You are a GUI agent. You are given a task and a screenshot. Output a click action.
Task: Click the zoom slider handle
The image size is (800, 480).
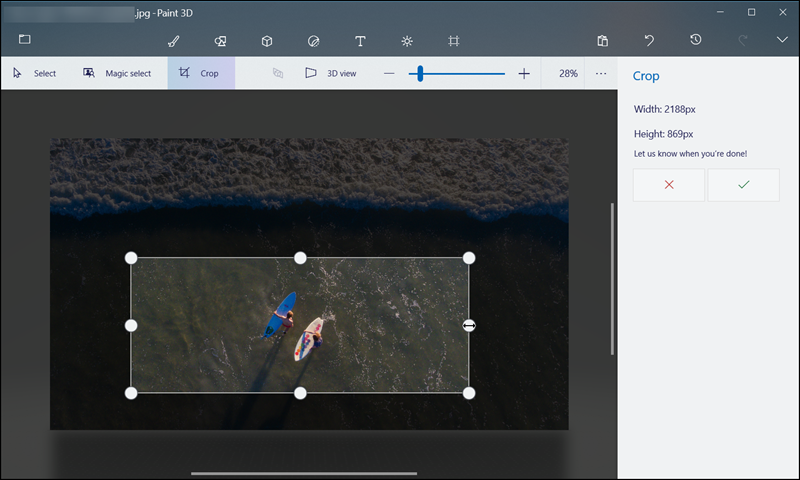pos(420,74)
